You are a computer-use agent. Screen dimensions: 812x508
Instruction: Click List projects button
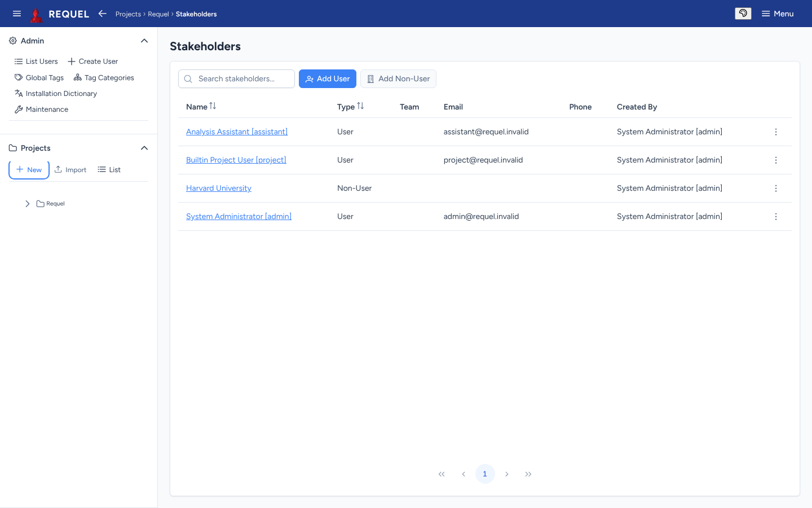pos(109,170)
